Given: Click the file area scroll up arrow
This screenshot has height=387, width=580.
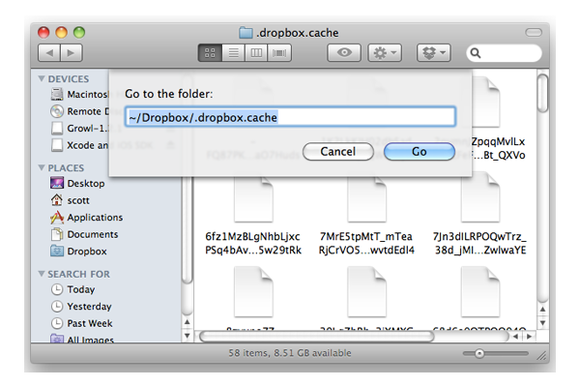Looking at the screenshot, I should coord(543,309).
